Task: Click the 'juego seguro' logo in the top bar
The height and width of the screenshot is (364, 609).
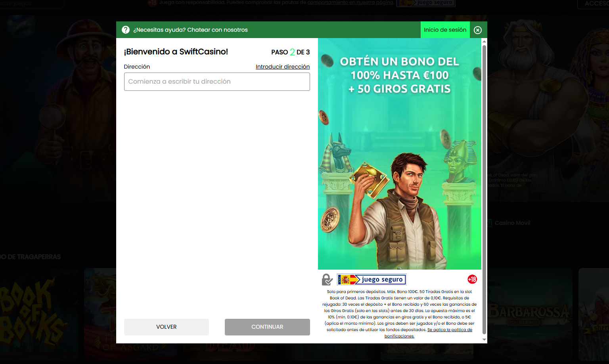Action: coord(426,3)
